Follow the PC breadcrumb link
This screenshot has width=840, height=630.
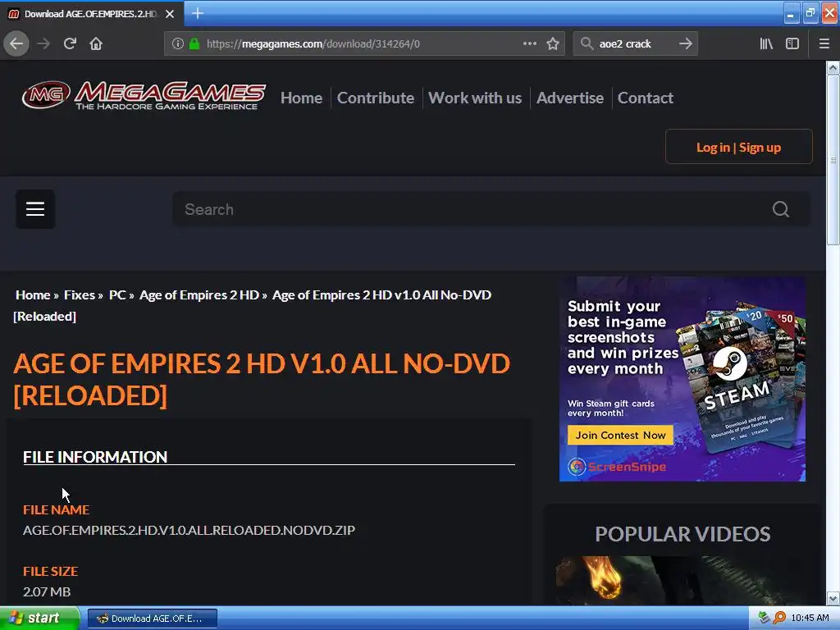click(x=117, y=295)
